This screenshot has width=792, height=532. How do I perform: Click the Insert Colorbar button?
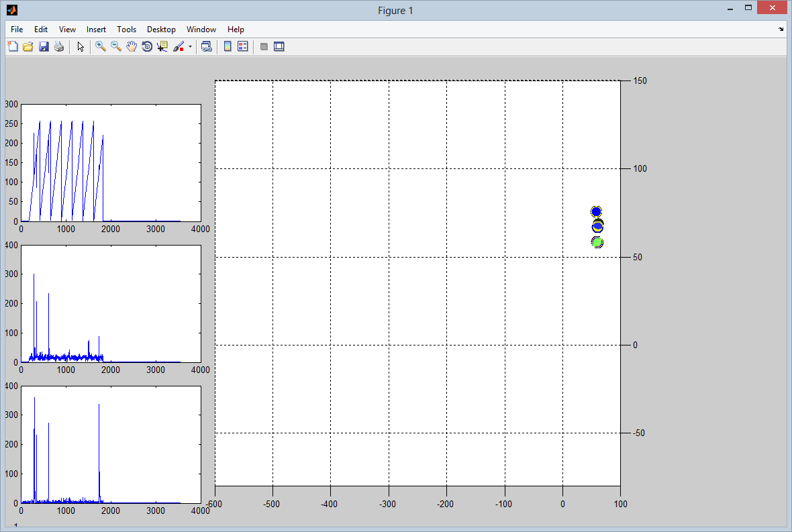point(228,46)
